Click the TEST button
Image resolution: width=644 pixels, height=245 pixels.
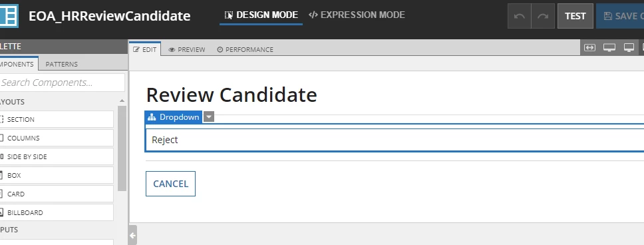pyautogui.click(x=575, y=16)
